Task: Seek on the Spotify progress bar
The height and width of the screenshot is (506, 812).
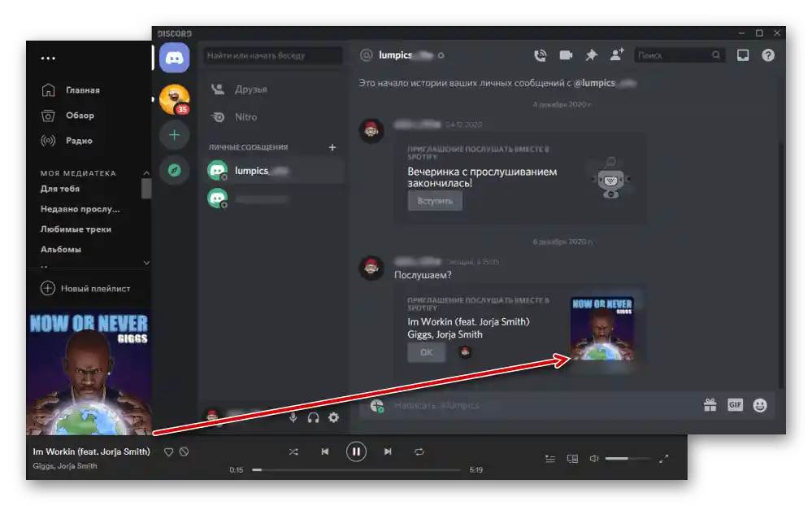Action: coord(356,469)
